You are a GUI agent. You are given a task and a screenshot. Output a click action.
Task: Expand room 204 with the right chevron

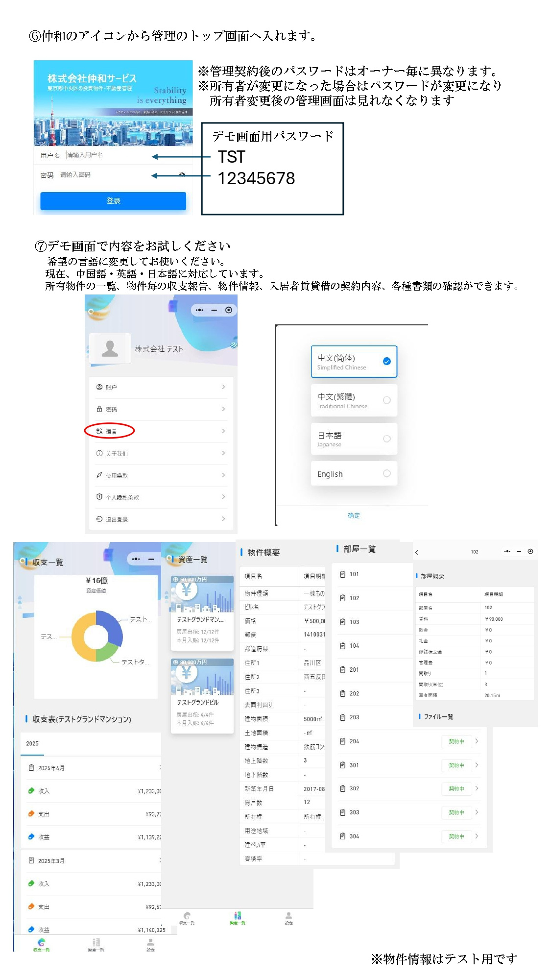pos(477,741)
